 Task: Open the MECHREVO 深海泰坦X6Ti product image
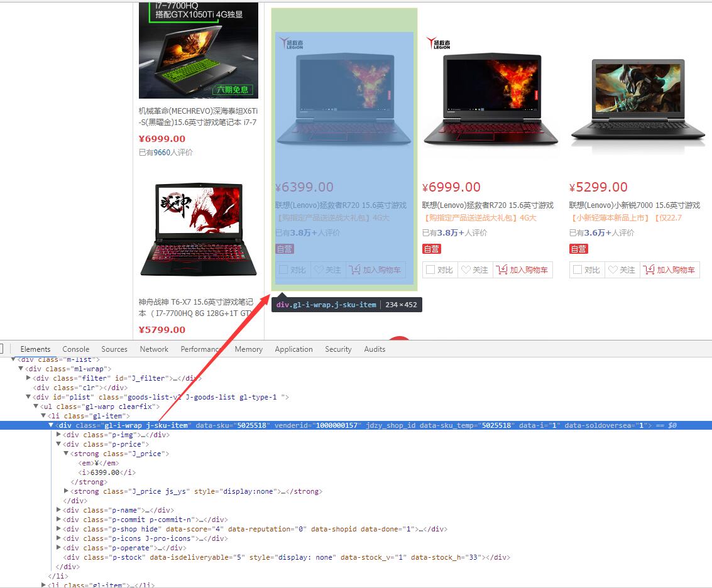(199, 50)
